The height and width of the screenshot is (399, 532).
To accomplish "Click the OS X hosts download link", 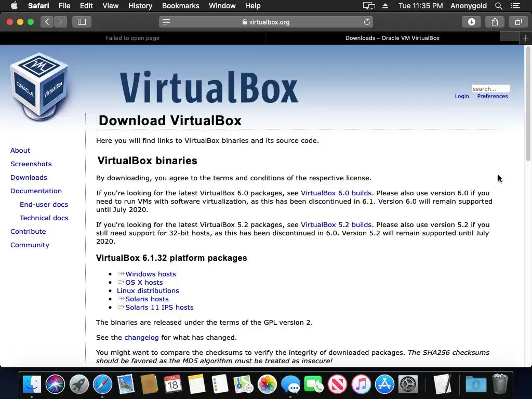I will coord(144,282).
